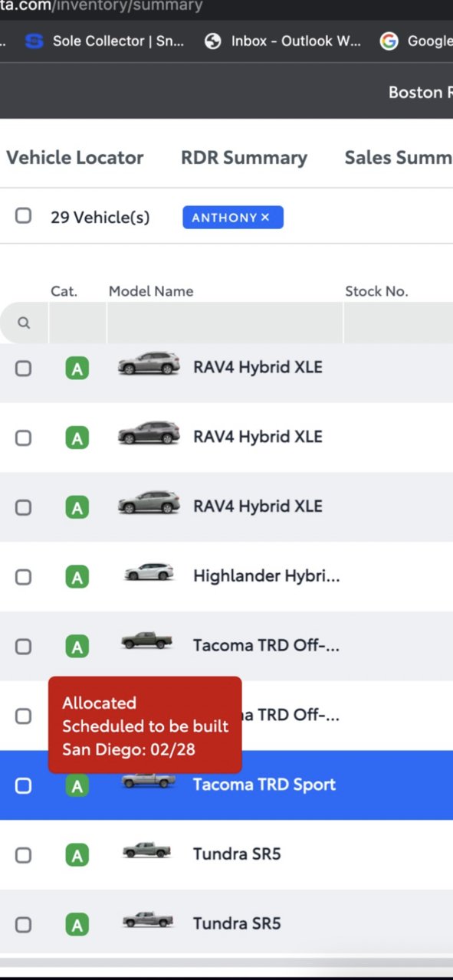Image resolution: width=453 pixels, height=980 pixels.
Task: Remove the ANTHONY filter chip
Action: (265, 218)
